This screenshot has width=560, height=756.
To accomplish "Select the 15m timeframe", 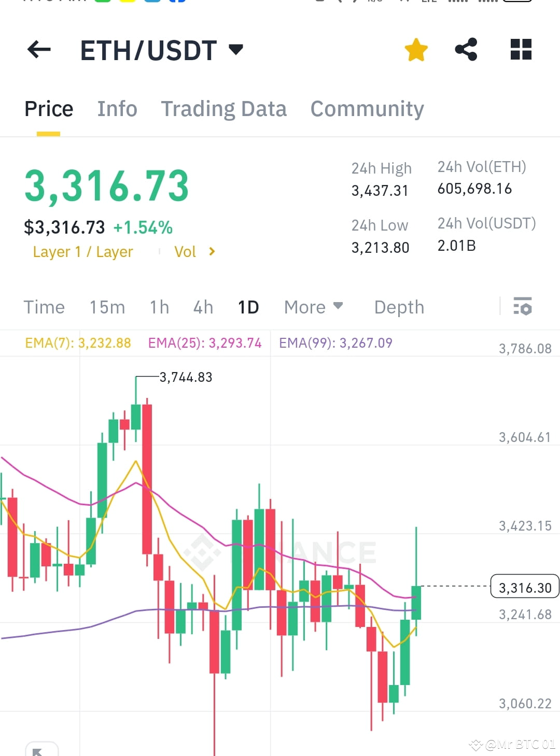I will pyautogui.click(x=107, y=307).
